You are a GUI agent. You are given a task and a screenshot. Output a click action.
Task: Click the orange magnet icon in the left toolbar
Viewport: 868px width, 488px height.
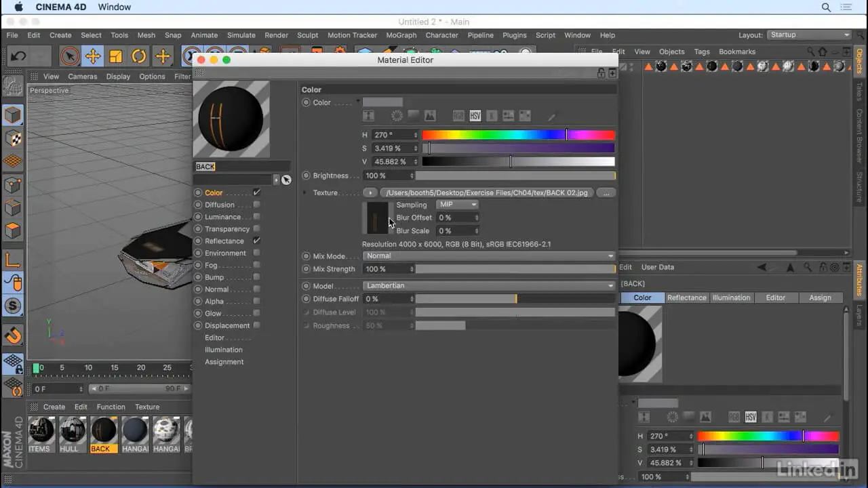13,335
